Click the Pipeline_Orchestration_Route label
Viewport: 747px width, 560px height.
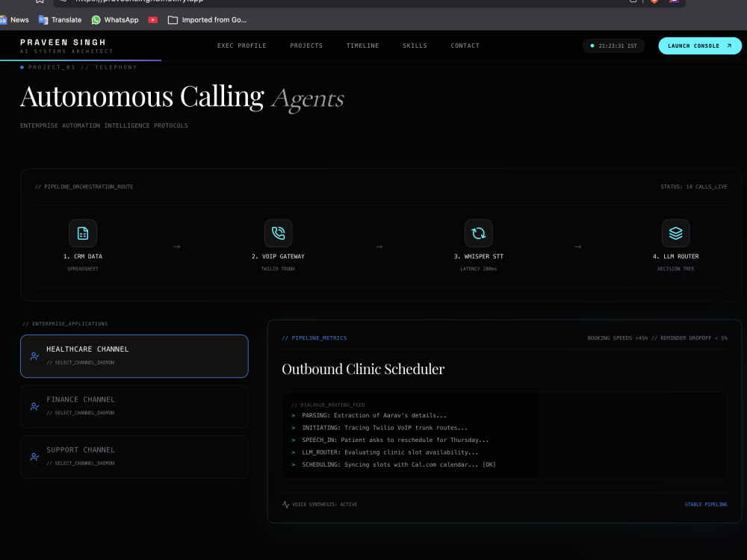coord(84,187)
